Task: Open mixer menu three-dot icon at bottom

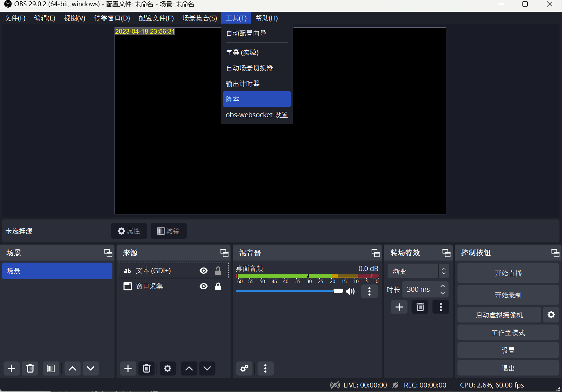Action: [265, 368]
